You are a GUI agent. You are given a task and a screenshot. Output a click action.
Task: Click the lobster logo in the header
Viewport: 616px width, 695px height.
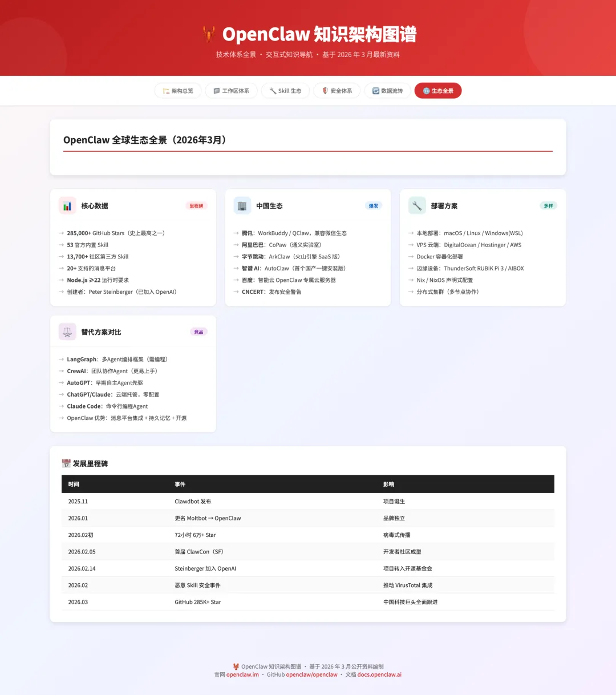(x=209, y=34)
